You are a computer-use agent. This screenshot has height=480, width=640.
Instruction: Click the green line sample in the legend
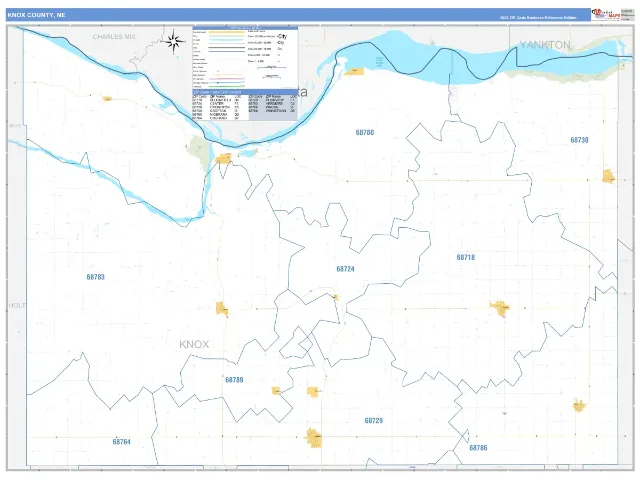pos(227,87)
